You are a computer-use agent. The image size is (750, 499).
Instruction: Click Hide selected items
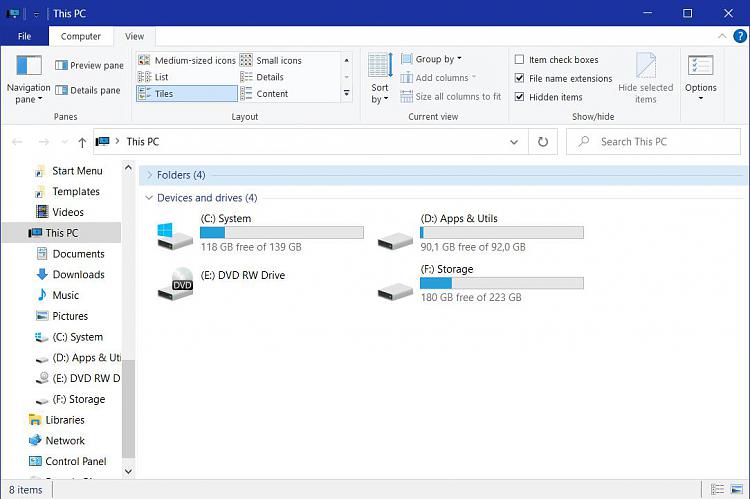[645, 78]
